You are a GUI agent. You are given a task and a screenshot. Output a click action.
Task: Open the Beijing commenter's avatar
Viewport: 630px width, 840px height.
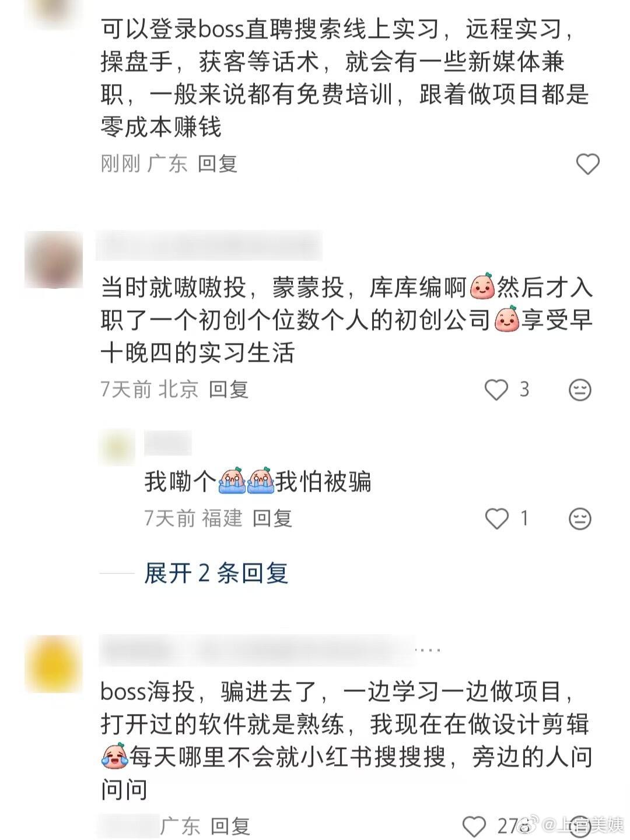pos(54,260)
